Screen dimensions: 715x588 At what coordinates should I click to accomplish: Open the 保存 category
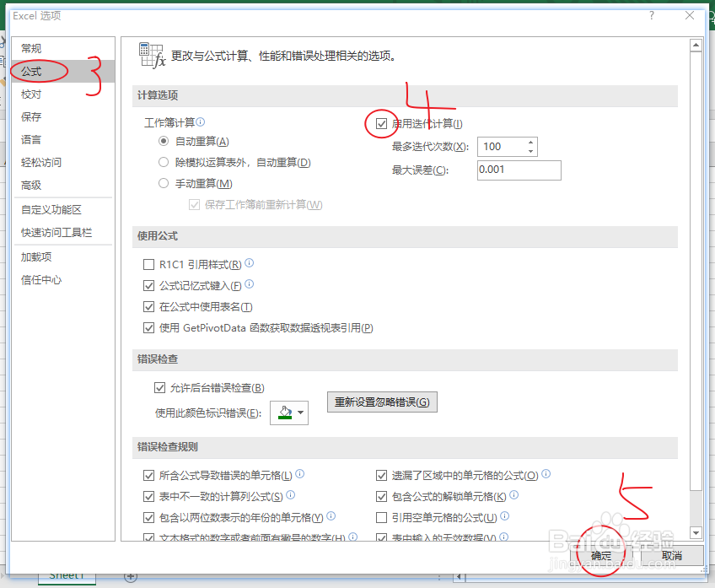point(63,116)
